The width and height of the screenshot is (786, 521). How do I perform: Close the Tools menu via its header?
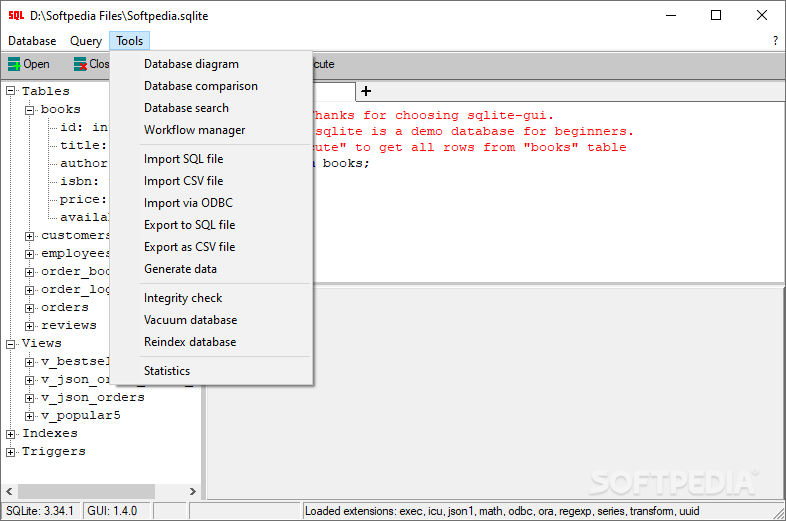pos(129,41)
